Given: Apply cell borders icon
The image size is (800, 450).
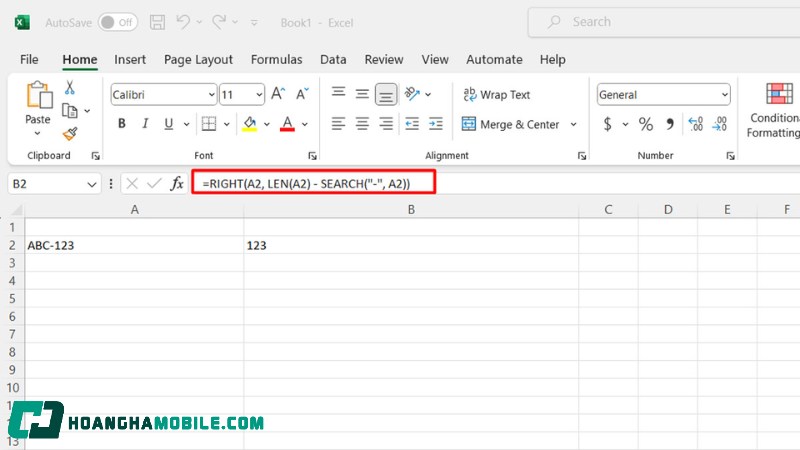Looking at the screenshot, I should point(209,123).
